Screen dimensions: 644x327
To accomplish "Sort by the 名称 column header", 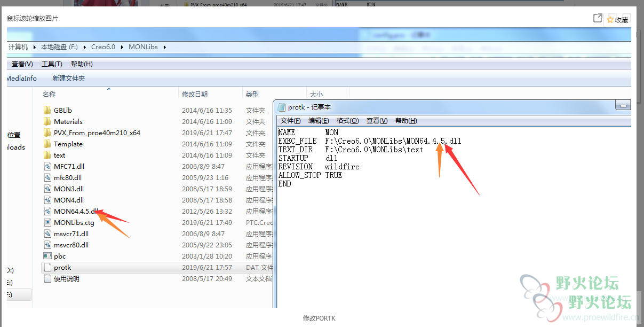I will [x=49, y=95].
